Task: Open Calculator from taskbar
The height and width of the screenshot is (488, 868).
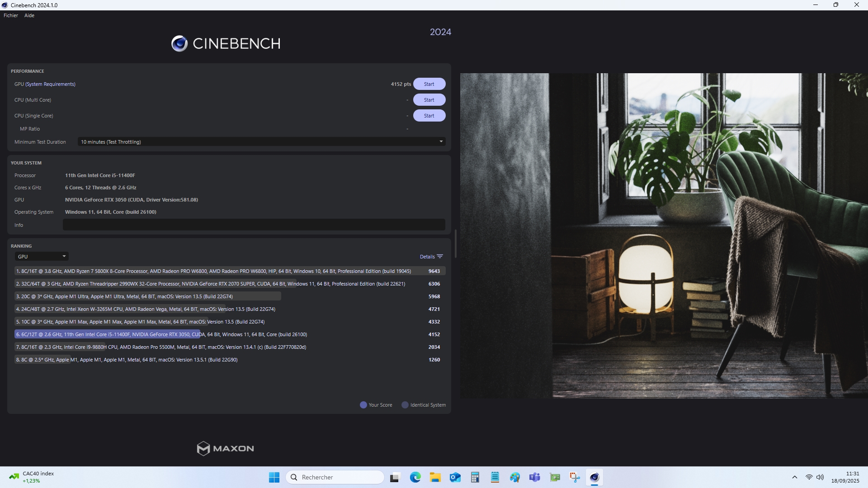Action: pyautogui.click(x=475, y=477)
